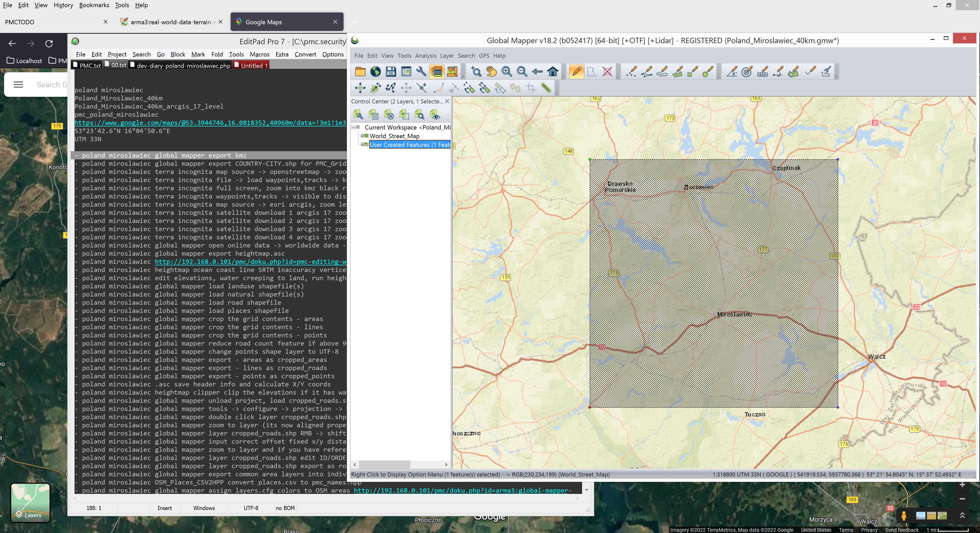Open the Layer menu in Global Mapper
Viewport: 980px width, 533px height.
[447, 56]
